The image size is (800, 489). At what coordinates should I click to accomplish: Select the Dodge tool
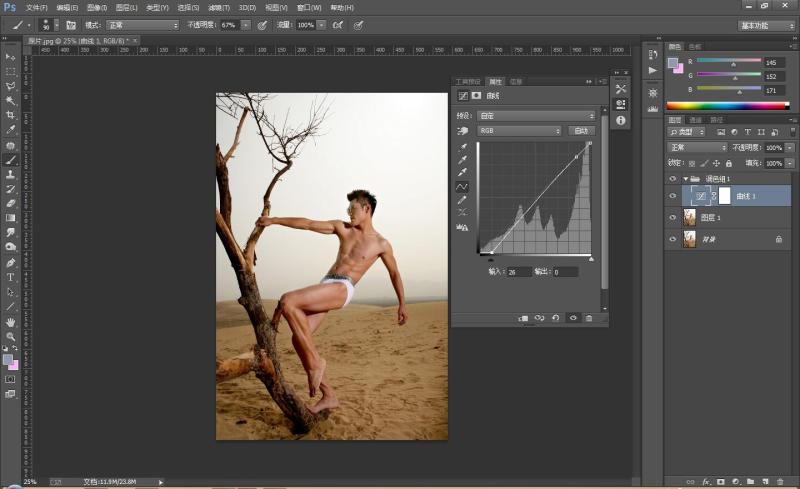10,247
